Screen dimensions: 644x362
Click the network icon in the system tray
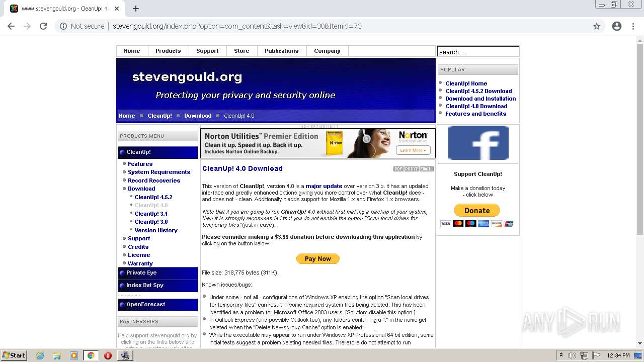point(584,355)
